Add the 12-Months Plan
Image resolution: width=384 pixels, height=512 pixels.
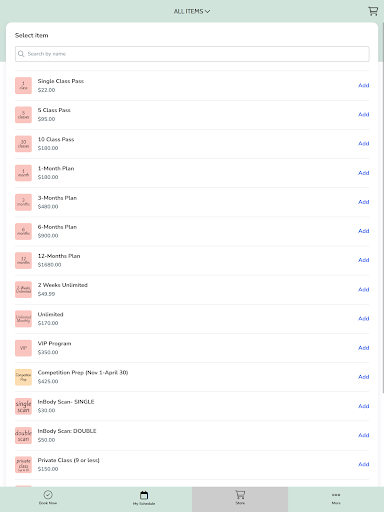[364, 260]
